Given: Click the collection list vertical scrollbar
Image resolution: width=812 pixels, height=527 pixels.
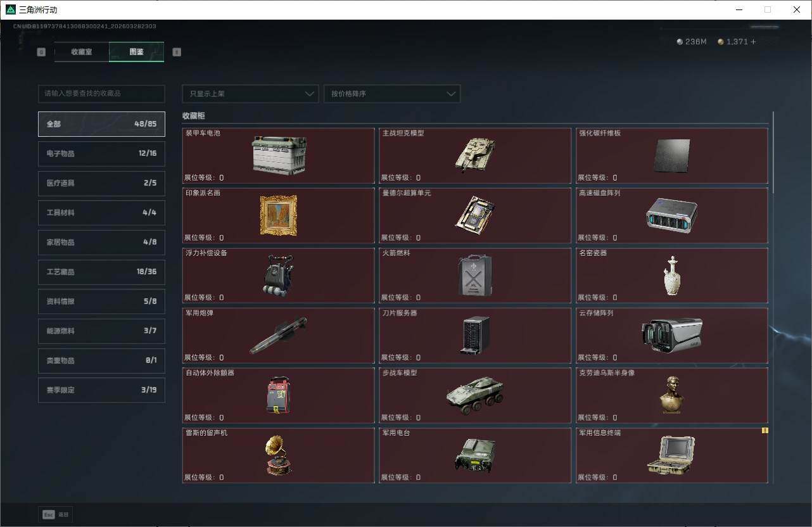Looking at the screenshot, I should (x=773, y=147).
